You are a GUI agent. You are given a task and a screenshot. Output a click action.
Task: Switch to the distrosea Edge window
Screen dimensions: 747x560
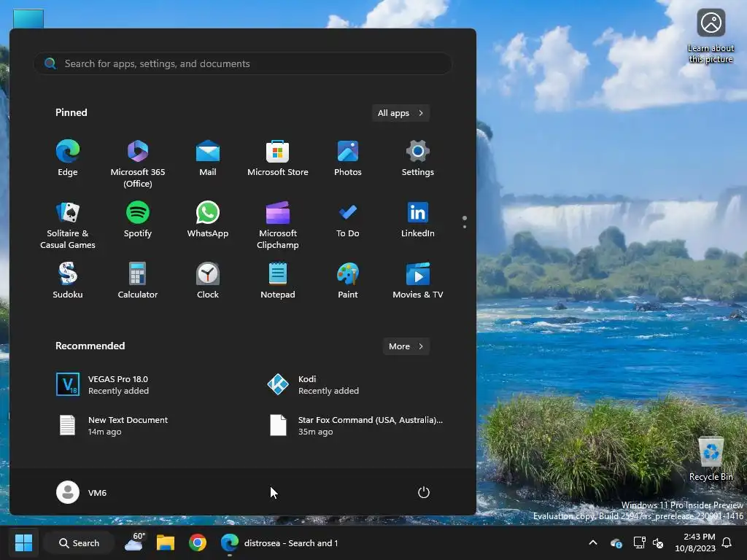coord(280,542)
